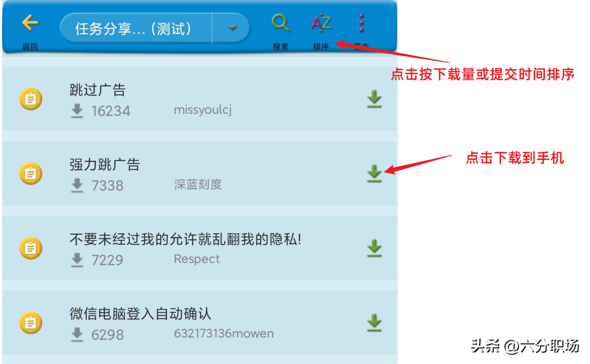Download the 跳过广告 task
The width and height of the screenshot is (590, 364).
tap(375, 99)
